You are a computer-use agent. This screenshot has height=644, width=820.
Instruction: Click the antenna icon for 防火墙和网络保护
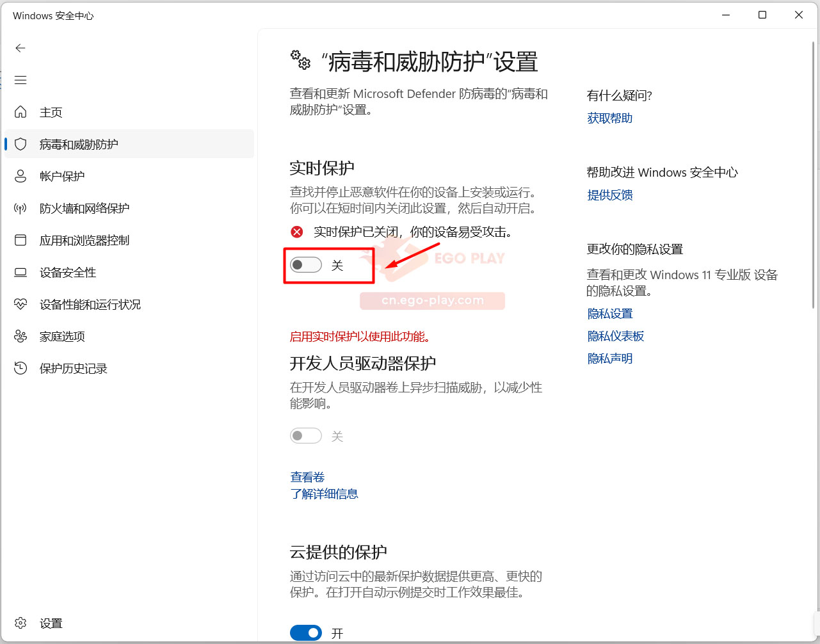click(20, 208)
